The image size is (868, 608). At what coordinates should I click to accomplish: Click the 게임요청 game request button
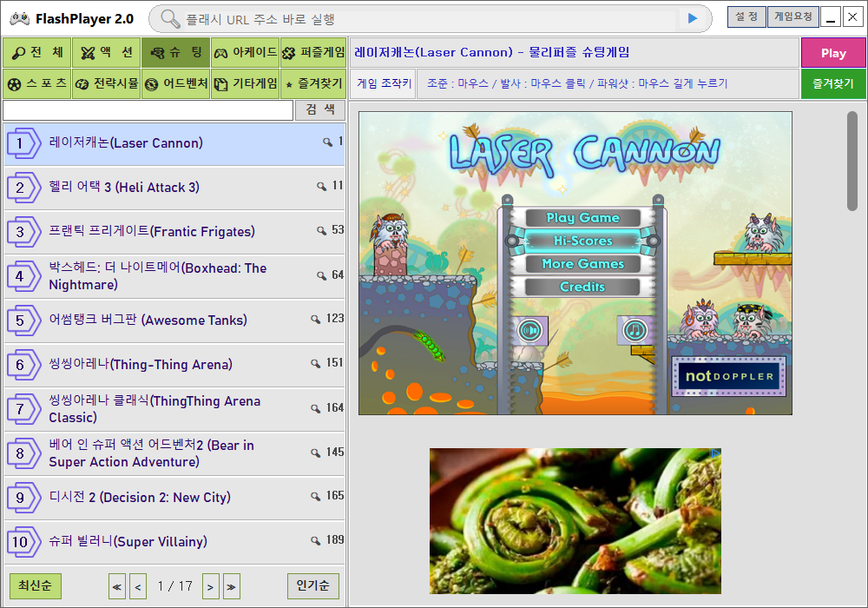pyautogui.click(x=792, y=17)
